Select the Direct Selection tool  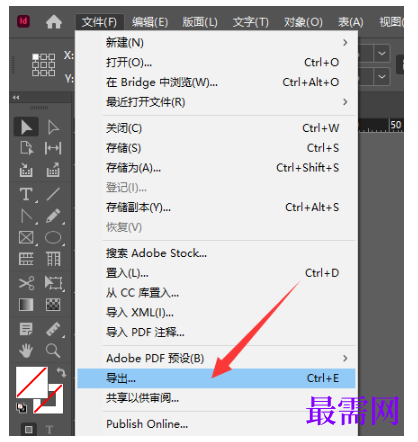(53, 127)
